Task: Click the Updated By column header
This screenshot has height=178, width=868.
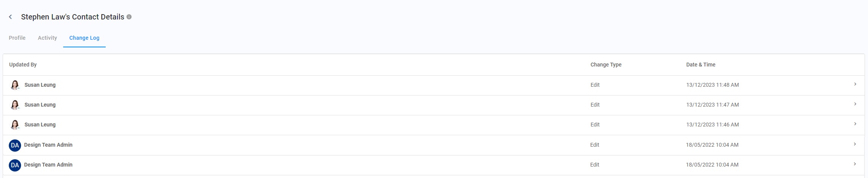Action: point(23,65)
